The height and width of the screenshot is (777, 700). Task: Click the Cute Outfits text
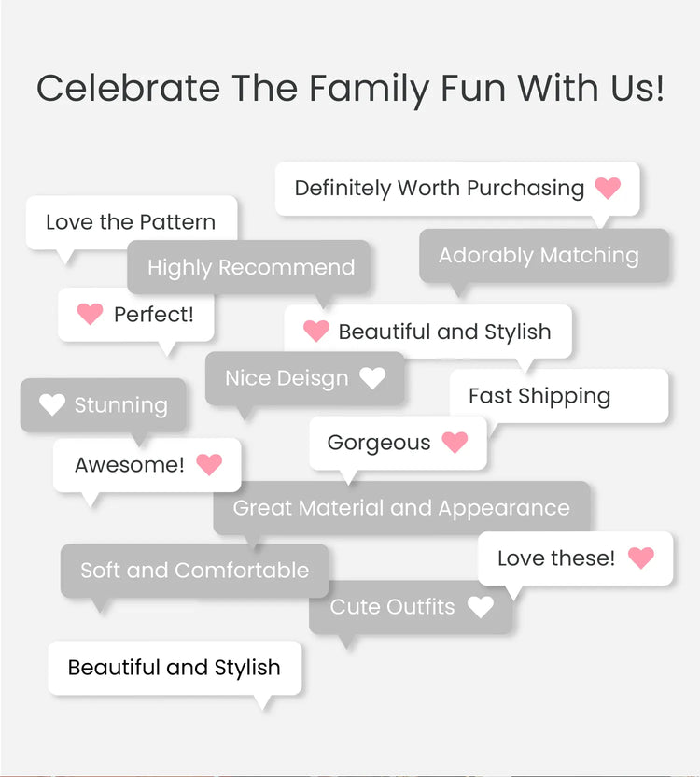[x=392, y=607]
